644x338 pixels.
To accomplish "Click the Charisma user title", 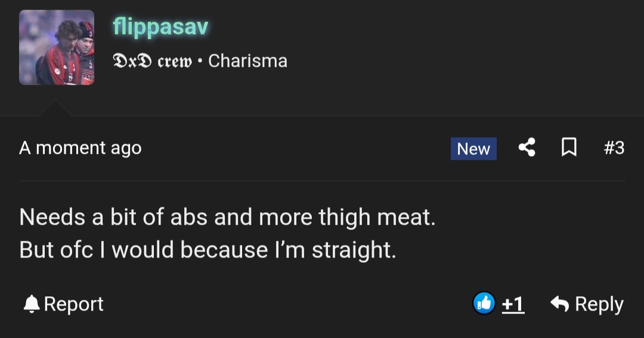I will 247,61.
